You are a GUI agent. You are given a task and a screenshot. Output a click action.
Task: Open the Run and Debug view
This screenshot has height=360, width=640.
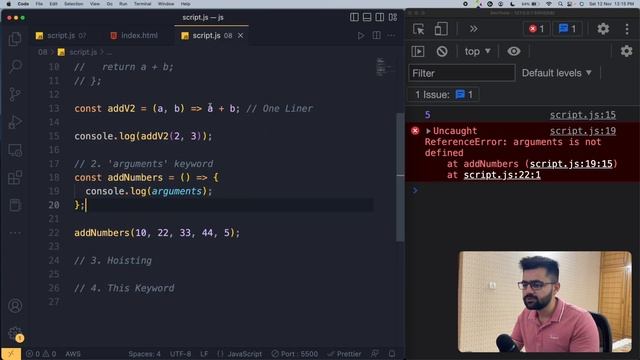pyautogui.click(x=15, y=122)
